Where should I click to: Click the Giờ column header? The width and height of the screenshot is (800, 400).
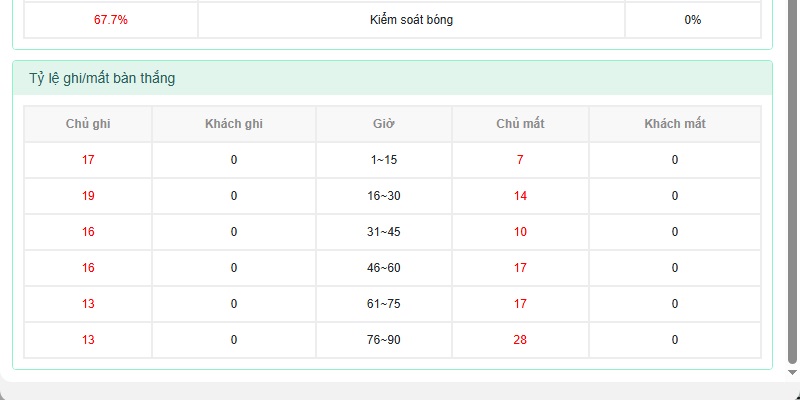pos(384,124)
